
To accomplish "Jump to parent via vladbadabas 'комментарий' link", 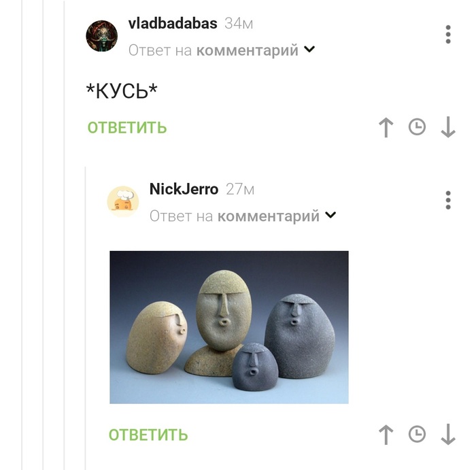I will (x=248, y=50).
